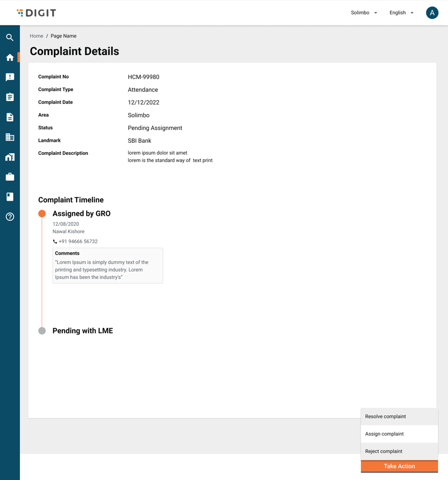Viewport: 448px width, 480px height.
Task: Navigate to Home breadcrumb link
Action: [x=36, y=36]
